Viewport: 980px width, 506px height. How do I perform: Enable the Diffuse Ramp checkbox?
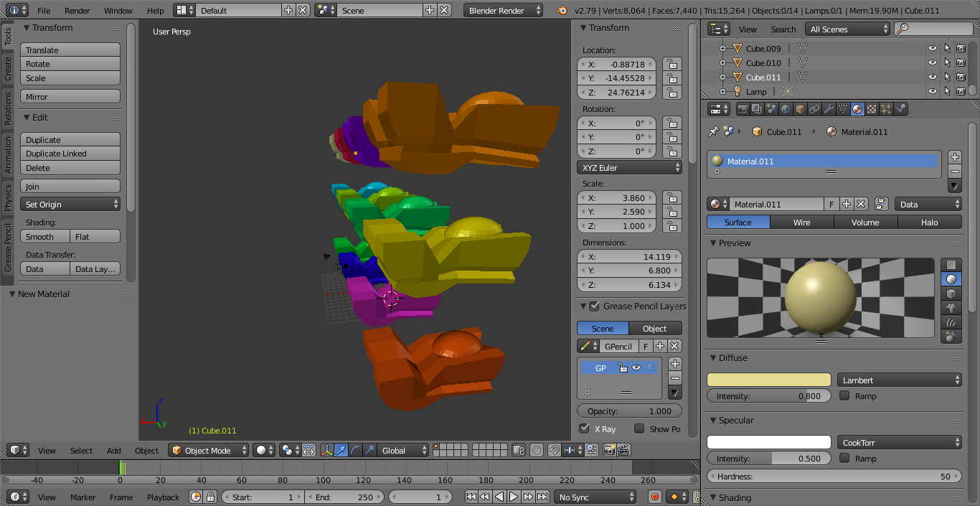click(x=844, y=396)
